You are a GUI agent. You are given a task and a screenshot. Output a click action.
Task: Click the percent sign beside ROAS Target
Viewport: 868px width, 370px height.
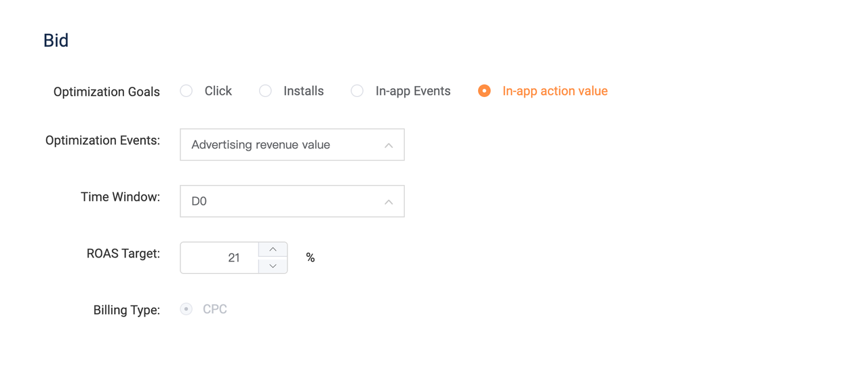pos(311,258)
